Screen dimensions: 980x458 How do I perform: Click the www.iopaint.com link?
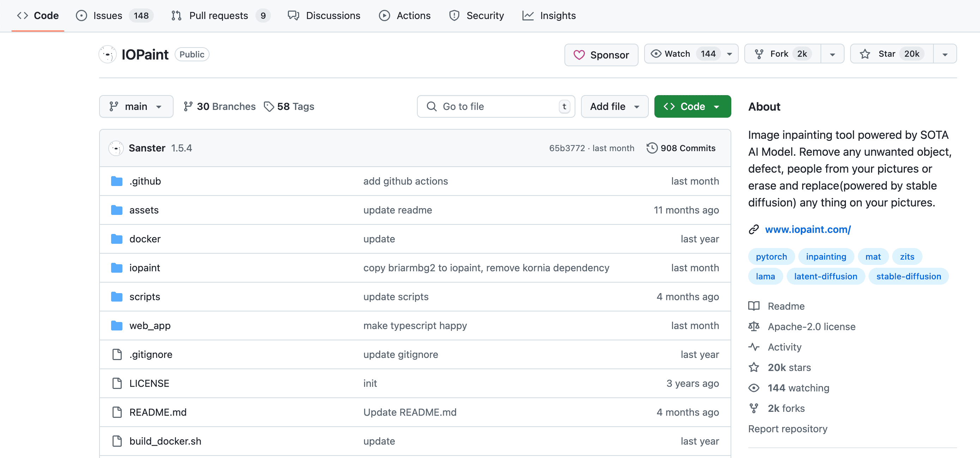pyautogui.click(x=807, y=229)
